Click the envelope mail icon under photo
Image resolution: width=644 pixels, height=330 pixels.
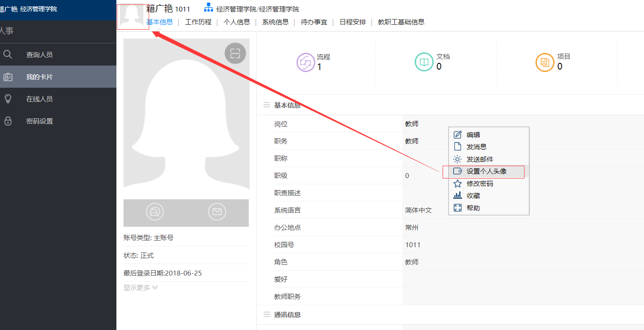[x=216, y=212]
